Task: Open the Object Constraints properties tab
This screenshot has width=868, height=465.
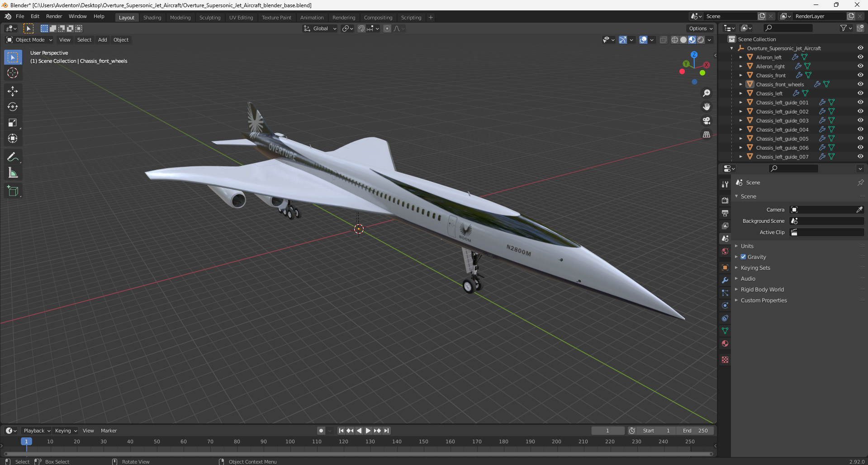Action: (x=725, y=318)
